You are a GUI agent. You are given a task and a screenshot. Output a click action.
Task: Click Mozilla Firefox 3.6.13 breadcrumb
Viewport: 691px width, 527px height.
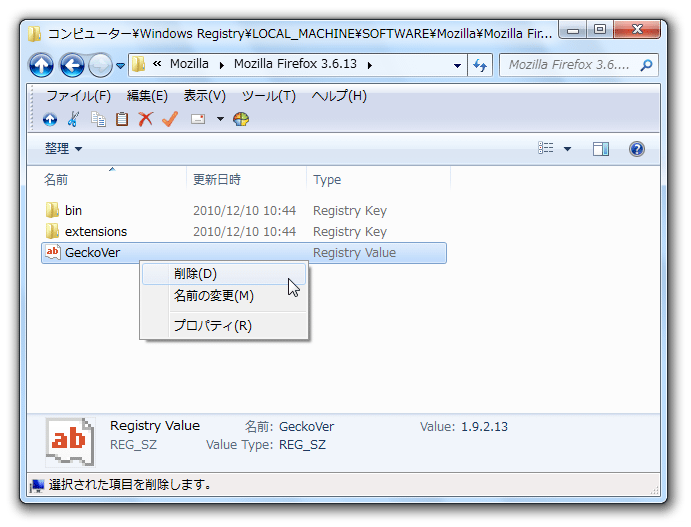click(x=295, y=64)
